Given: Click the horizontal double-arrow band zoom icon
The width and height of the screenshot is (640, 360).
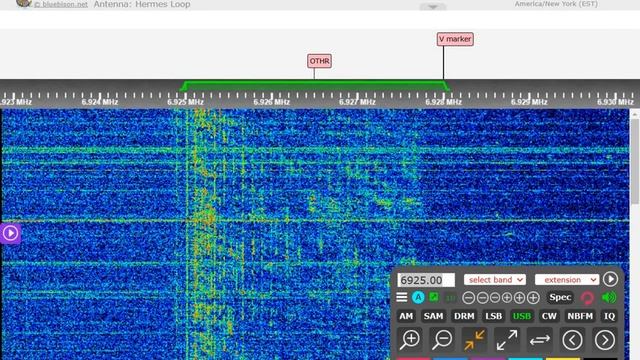Looking at the screenshot, I should [x=540, y=340].
